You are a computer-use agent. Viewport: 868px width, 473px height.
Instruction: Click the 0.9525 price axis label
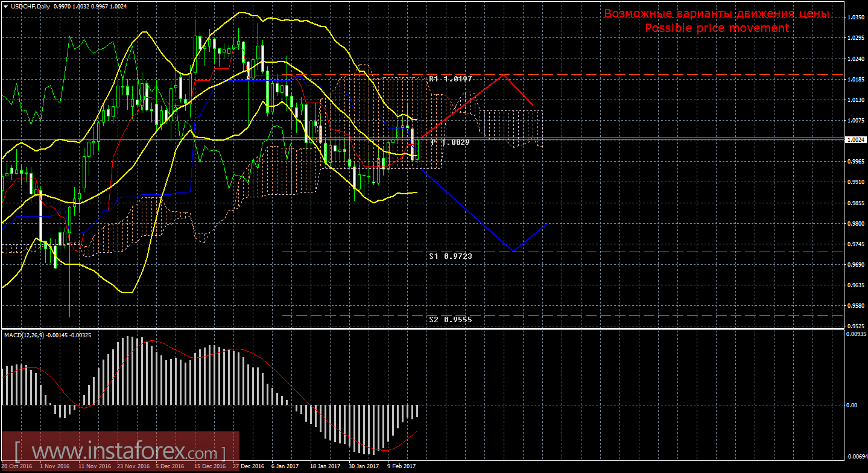pyautogui.click(x=856, y=326)
